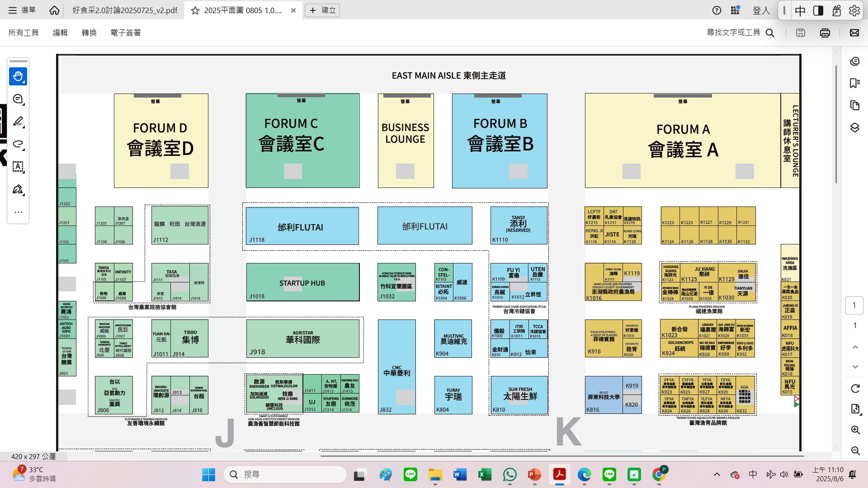This screenshot has height=488, width=868.
Task: Open the help question mark icon
Action: coord(717,10)
